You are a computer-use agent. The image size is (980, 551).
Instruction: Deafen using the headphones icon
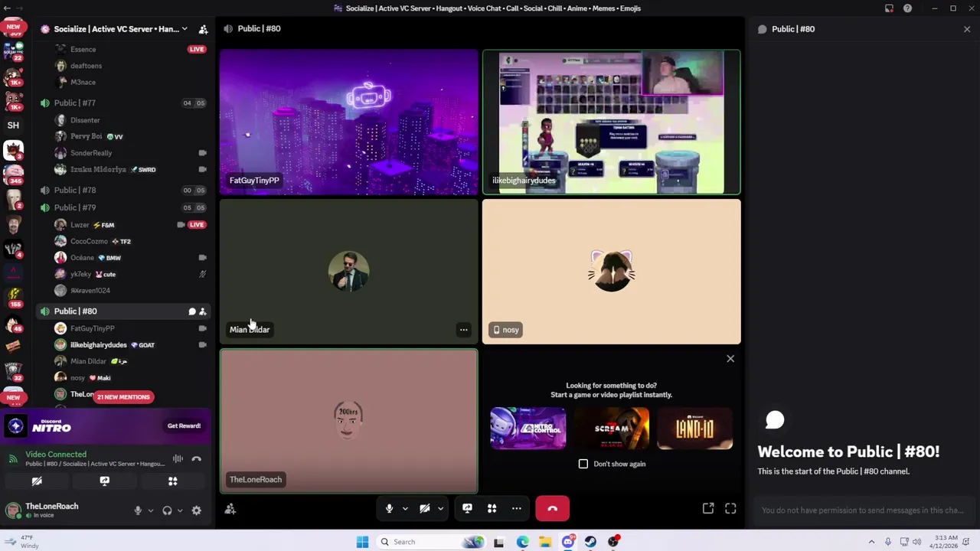(x=167, y=510)
